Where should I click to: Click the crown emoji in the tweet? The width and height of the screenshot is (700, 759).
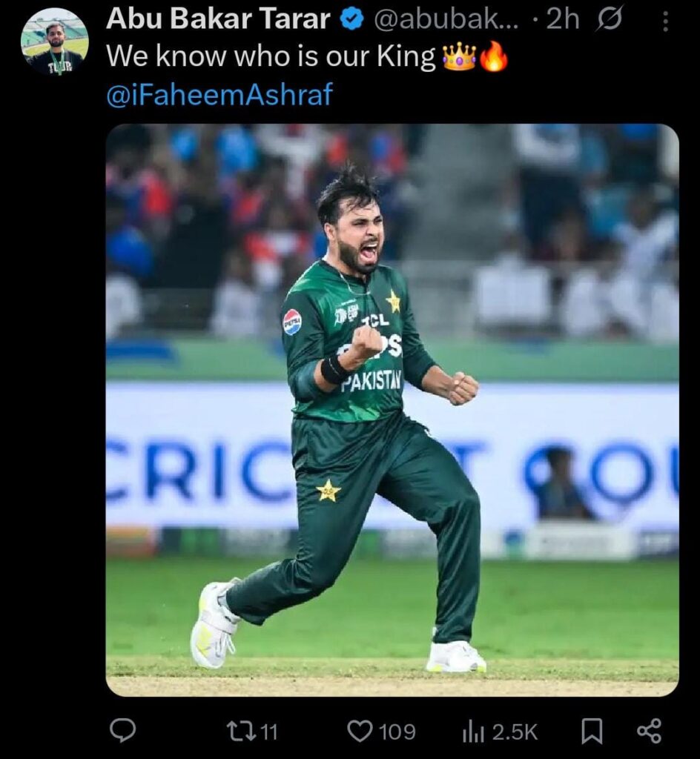click(460, 57)
